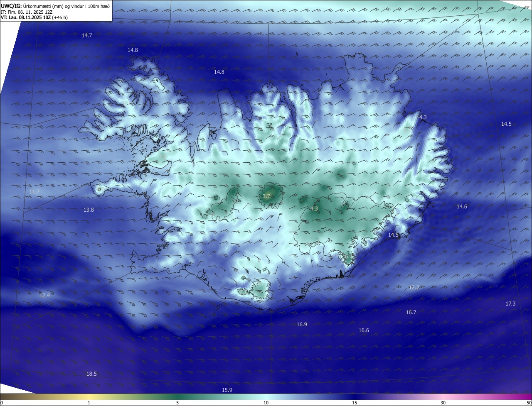The height and width of the screenshot is (406, 532).
Task: Click the 11.7 value label
Action: 34,192
